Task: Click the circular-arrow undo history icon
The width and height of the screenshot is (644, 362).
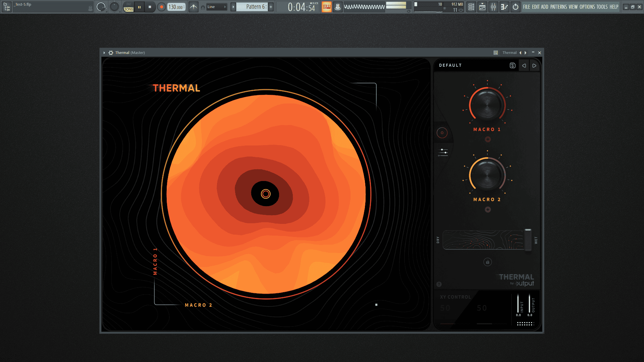Action: (515, 7)
